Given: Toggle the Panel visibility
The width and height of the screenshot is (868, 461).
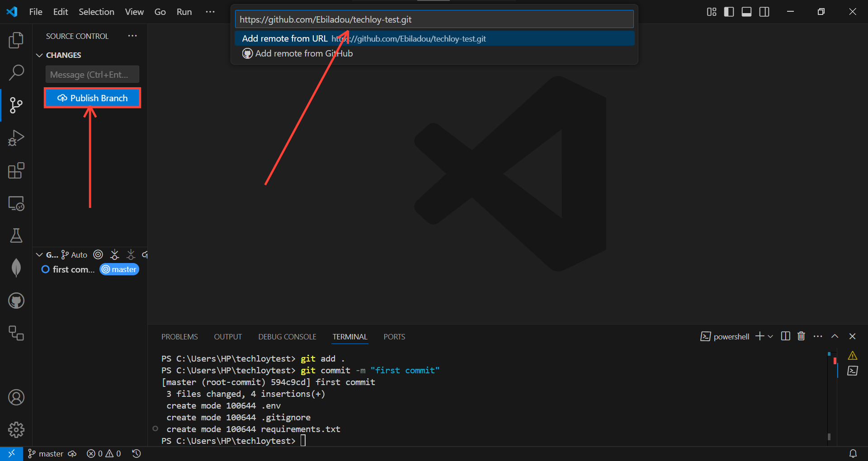Looking at the screenshot, I should [x=746, y=12].
